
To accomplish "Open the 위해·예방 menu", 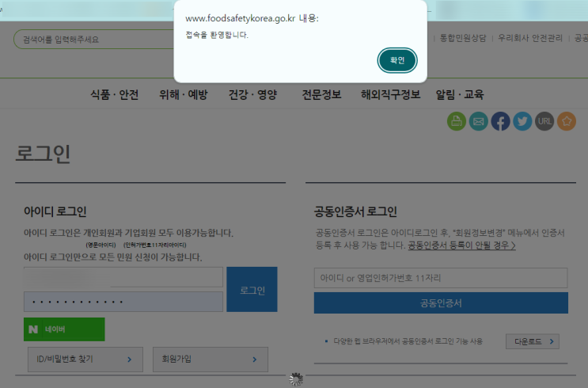I will point(184,94).
